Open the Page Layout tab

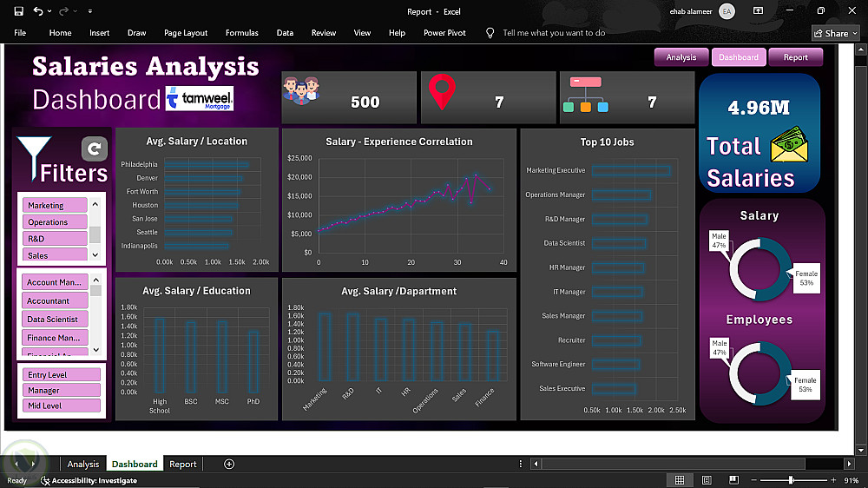(x=186, y=33)
